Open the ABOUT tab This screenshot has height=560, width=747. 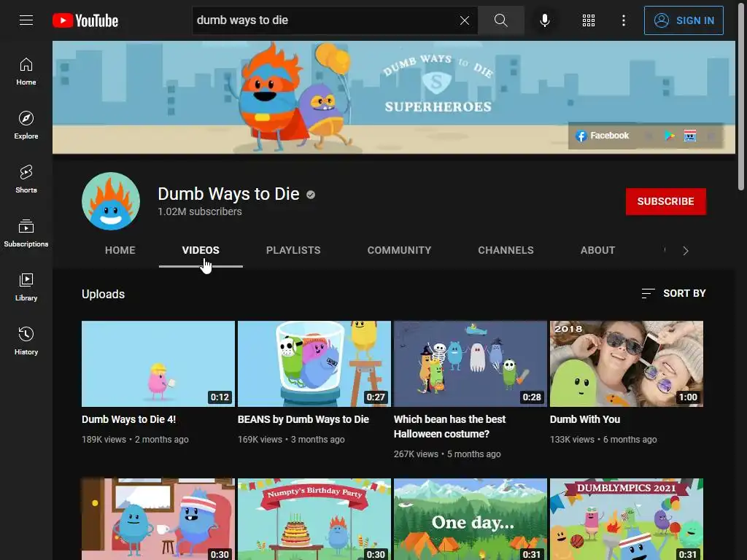click(598, 251)
